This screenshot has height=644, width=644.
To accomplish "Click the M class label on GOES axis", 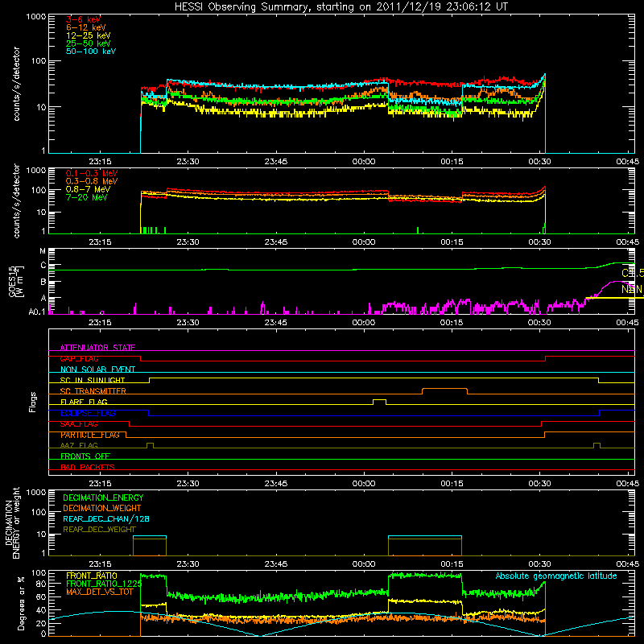I will [x=43, y=250].
